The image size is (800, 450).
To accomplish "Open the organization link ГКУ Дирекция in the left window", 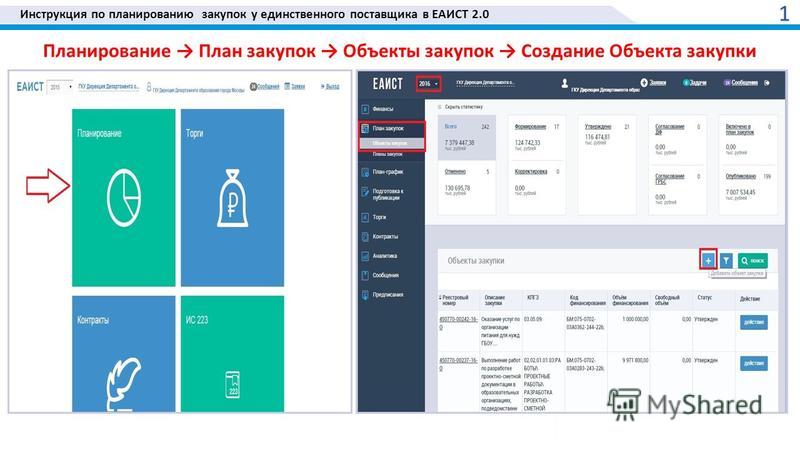I will 108,87.
